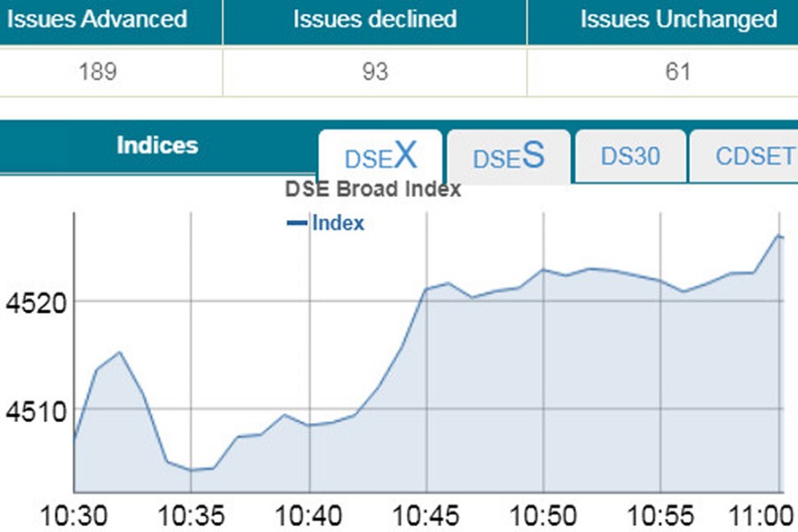Click the advanced issues value 189

98,72
